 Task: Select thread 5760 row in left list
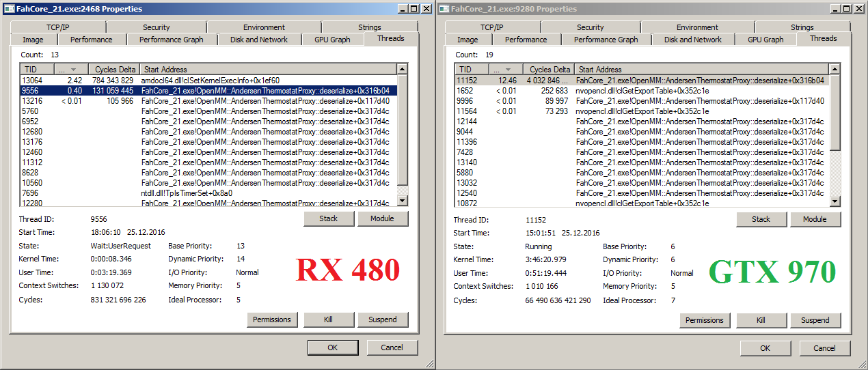[208, 111]
